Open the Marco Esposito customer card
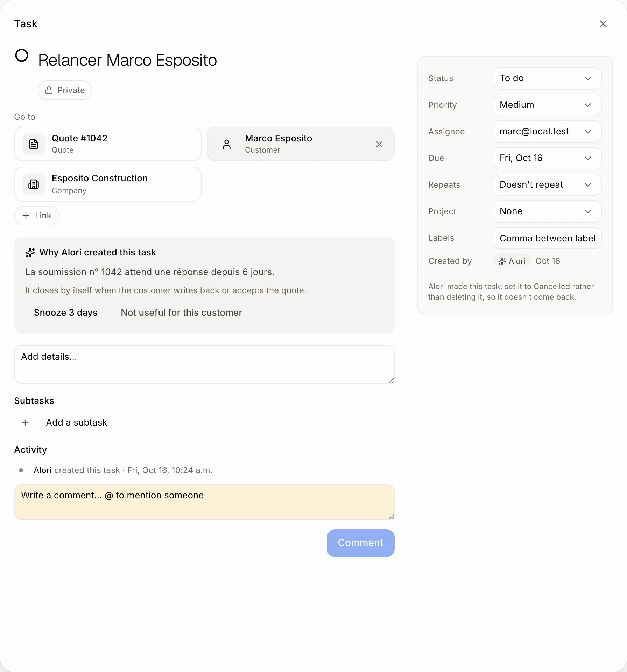 point(301,144)
